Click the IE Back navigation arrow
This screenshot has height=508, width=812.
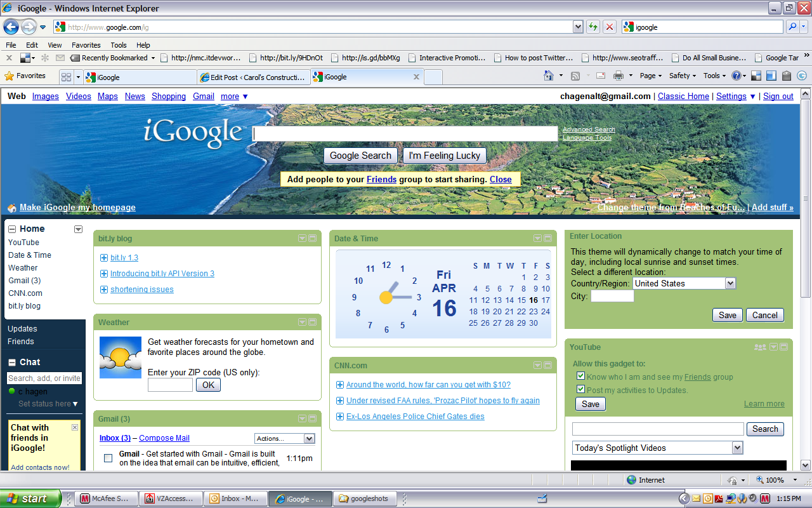pyautogui.click(x=11, y=27)
